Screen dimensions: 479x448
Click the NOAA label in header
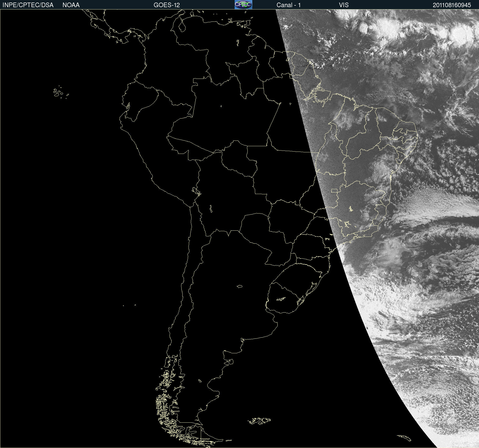(71, 5)
